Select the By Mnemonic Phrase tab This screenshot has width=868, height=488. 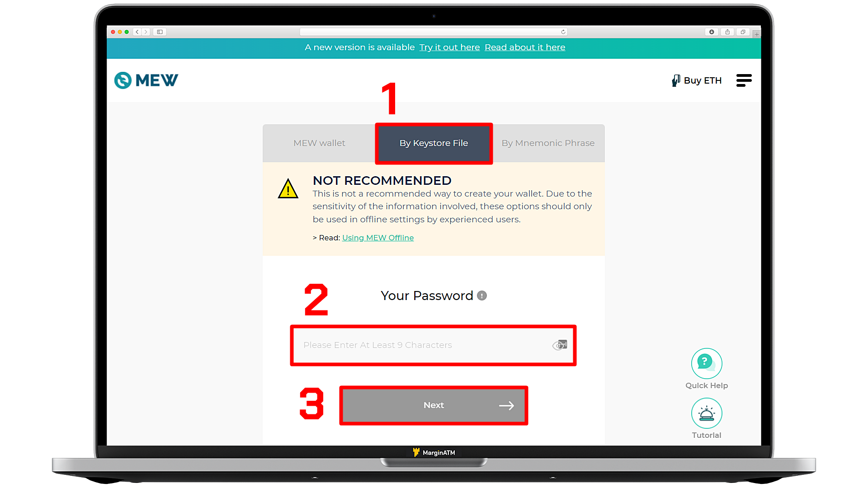pos(548,142)
